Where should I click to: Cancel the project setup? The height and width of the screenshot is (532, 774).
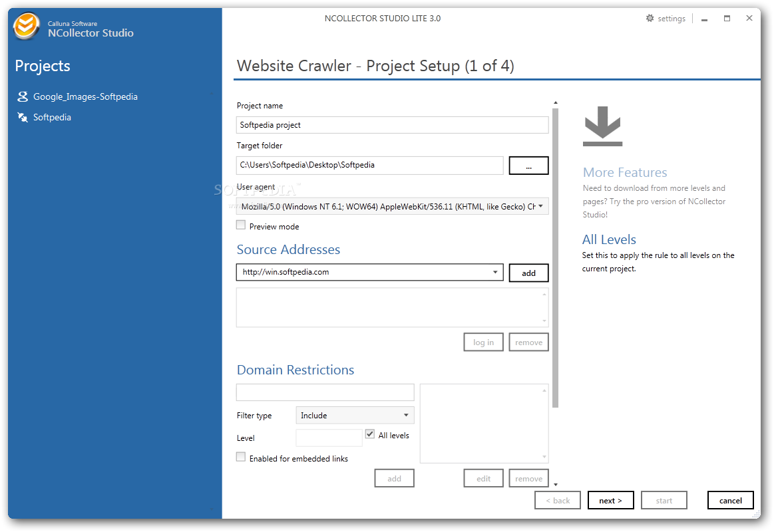click(731, 501)
